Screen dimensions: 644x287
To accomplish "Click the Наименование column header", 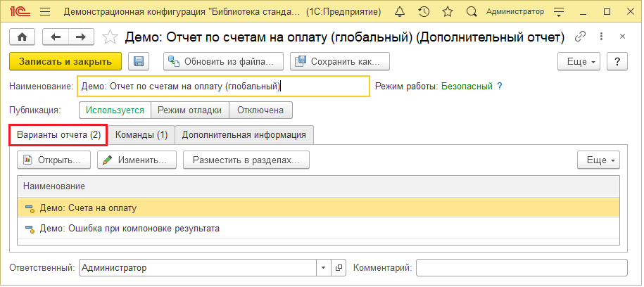I will [318, 186].
